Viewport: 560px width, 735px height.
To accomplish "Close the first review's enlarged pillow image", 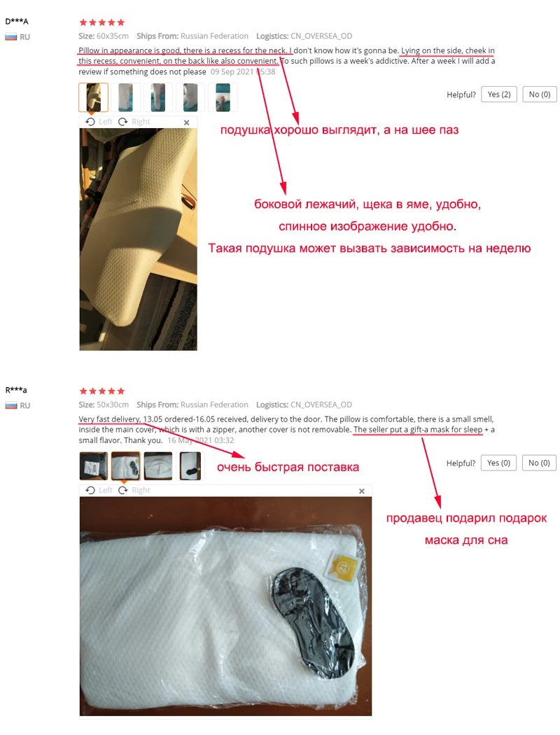I will tap(186, 122).
